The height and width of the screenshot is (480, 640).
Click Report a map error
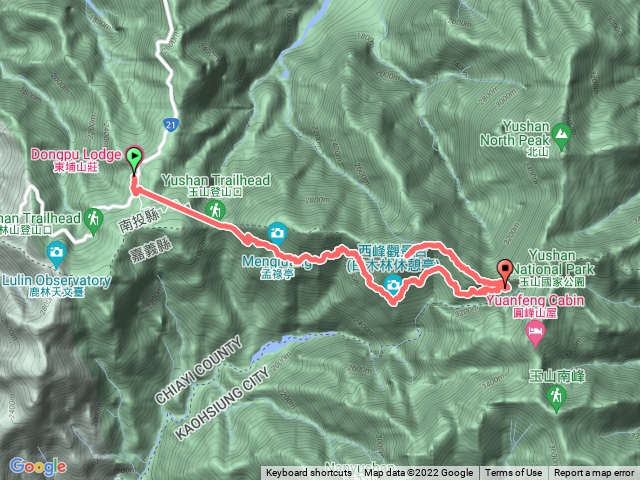[593, 473]
